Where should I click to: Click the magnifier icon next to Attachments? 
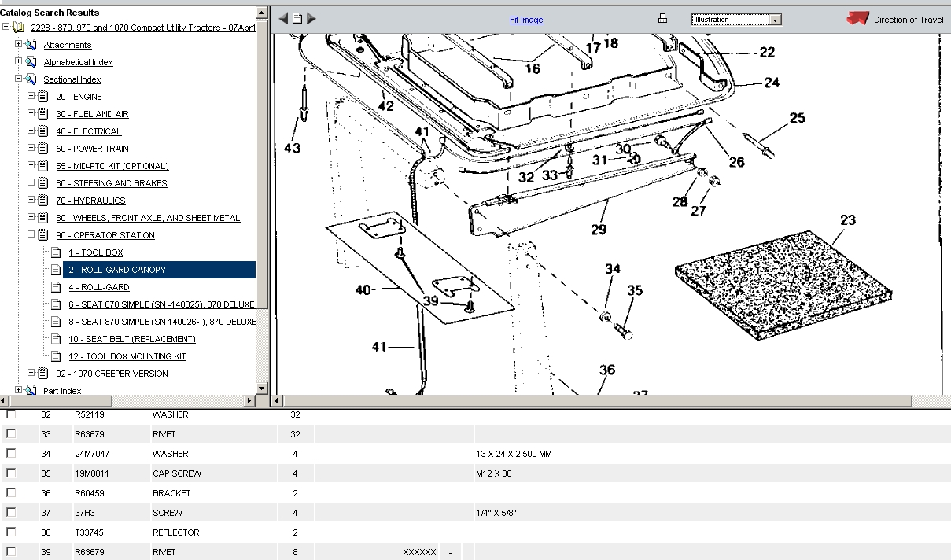[31, 45]
